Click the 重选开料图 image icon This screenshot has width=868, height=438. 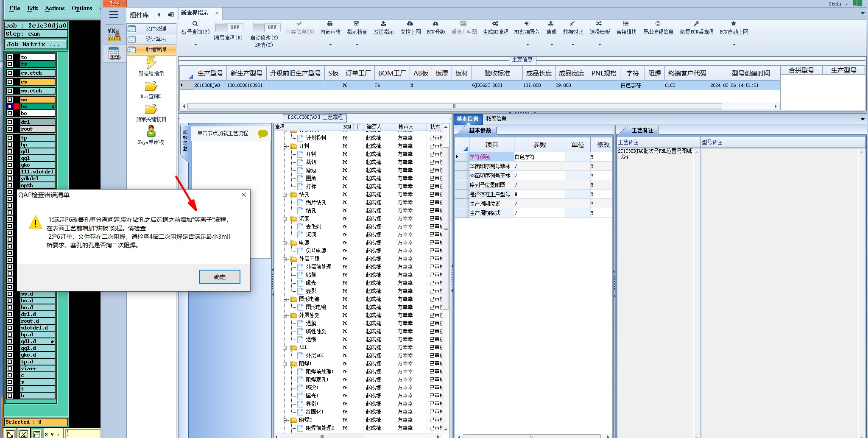[x=463, y=24]
